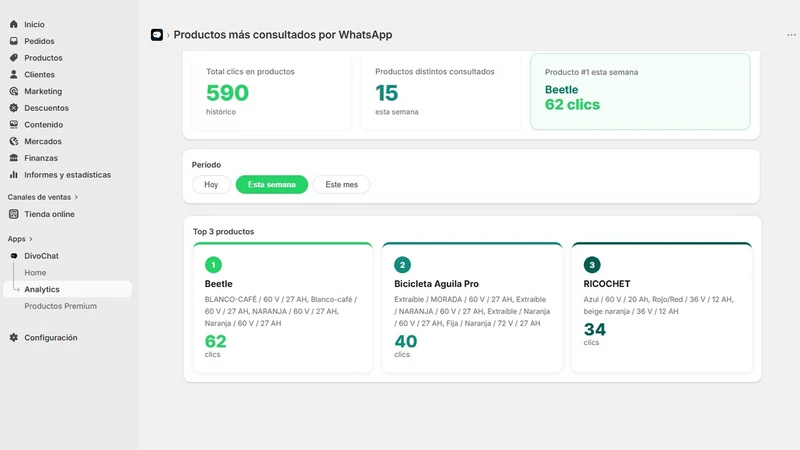Open Marketing section
The height and width of the screenshot is (450, 800).
click(43, 91)
